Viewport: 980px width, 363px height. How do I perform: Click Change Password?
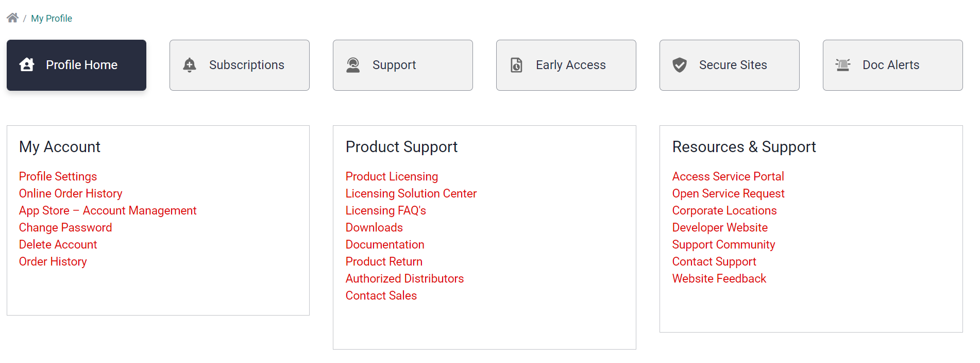pos(65,227)
